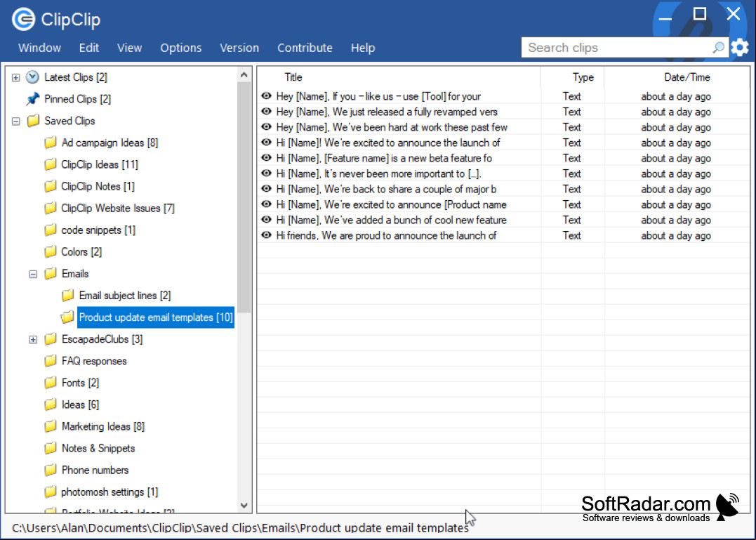Image resolution: width=756 pixels, height=540 pixels.
Task: Click the ClipClip logo icon
Action: pyautogui.click(x=23, y=19)
